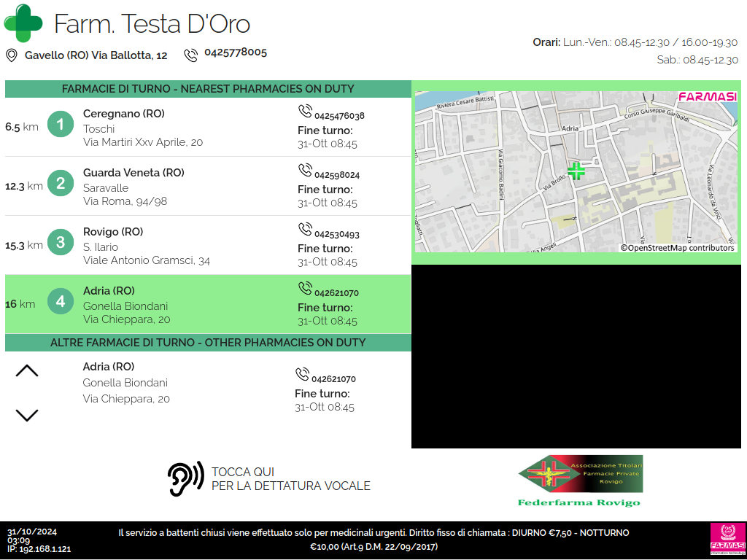
Task: Click the number 1 badge for Ceregnano
Action: pos(61,125)
